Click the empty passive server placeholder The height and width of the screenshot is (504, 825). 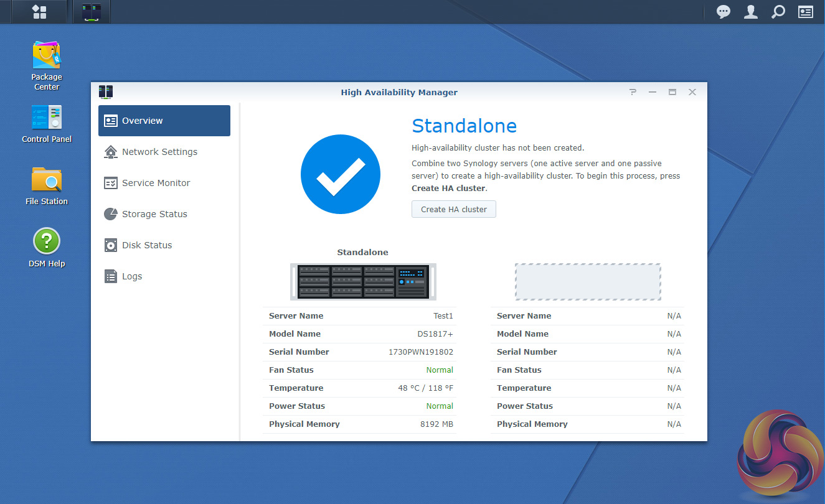(587, 282)
